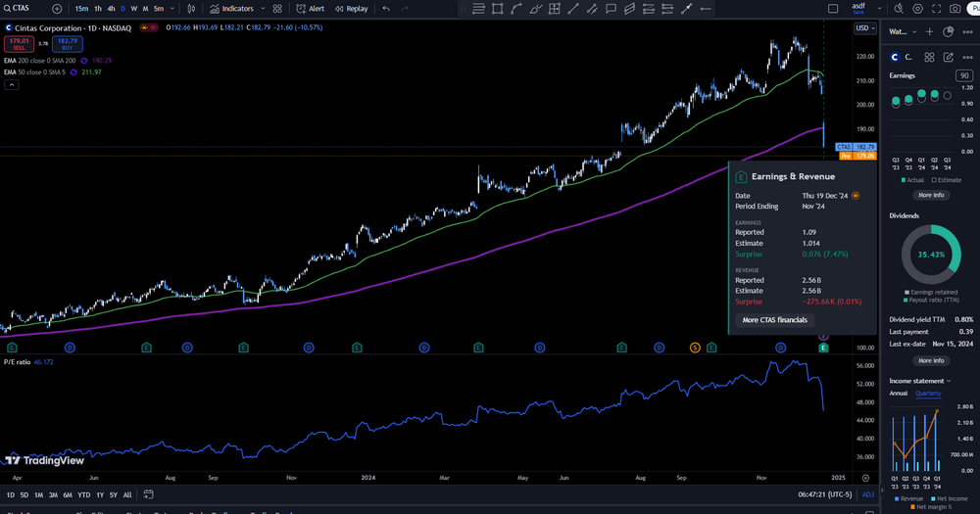
Task: Take a chart snapshot with camera icon
Action: (x=955, y=9)
